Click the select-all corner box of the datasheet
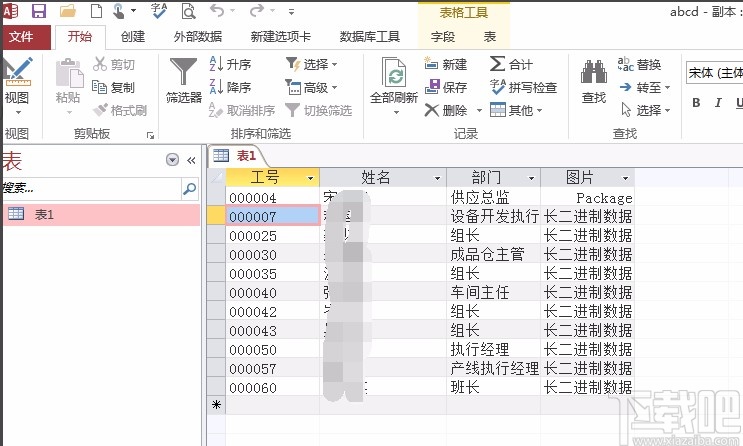 click(x=217, y=178)
